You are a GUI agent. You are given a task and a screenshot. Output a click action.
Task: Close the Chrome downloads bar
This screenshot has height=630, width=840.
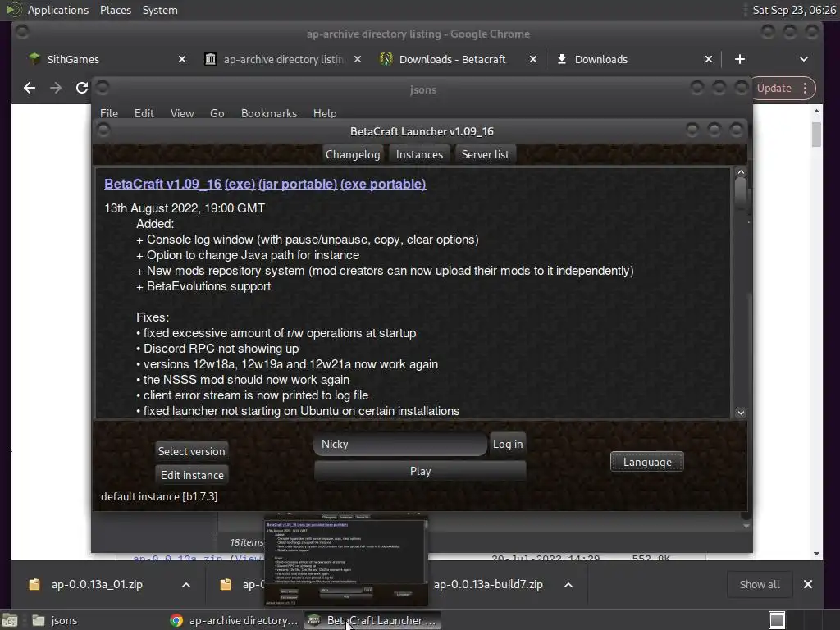coord(808,584)
